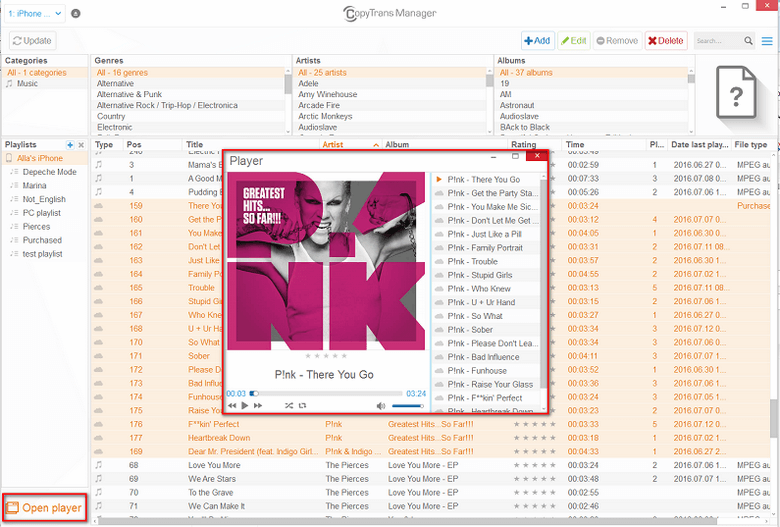Toggle shuffle in Player
780x527 pixels.
(x=289, y=406)
